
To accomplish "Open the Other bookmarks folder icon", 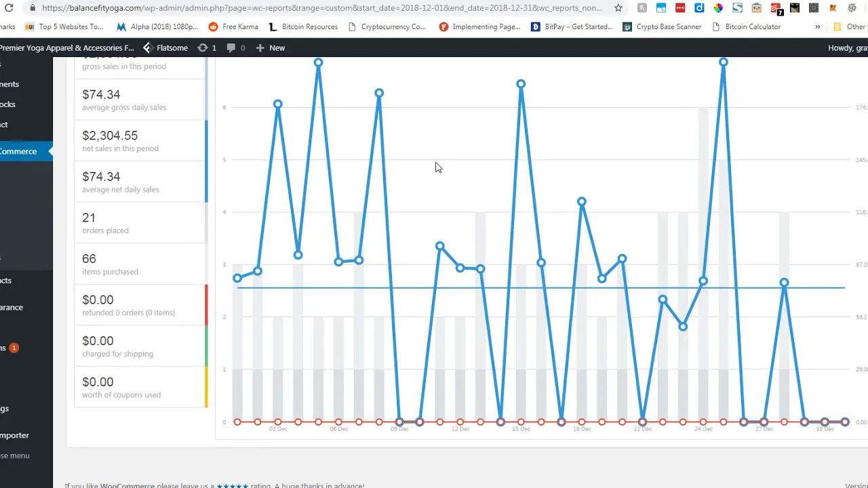I will point(837,27).
